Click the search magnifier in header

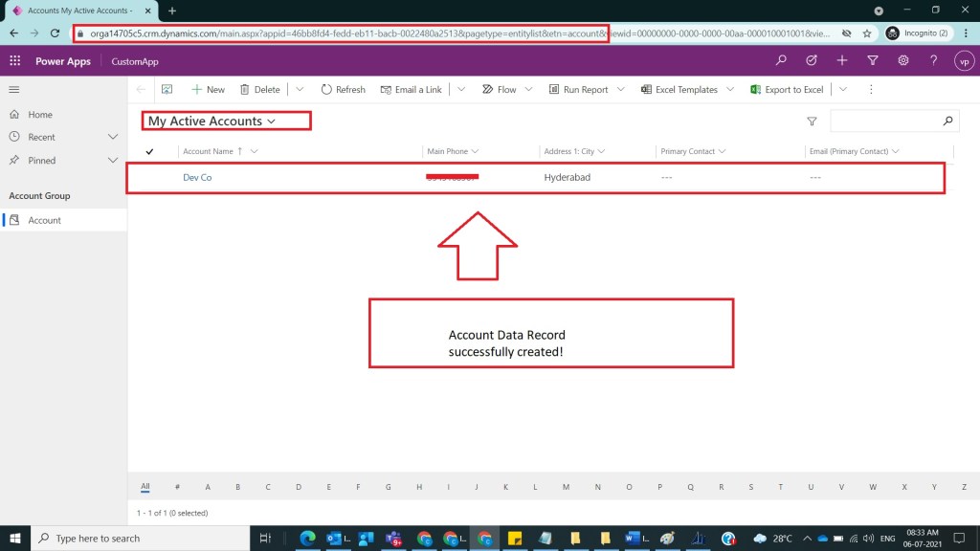[781, 61]
